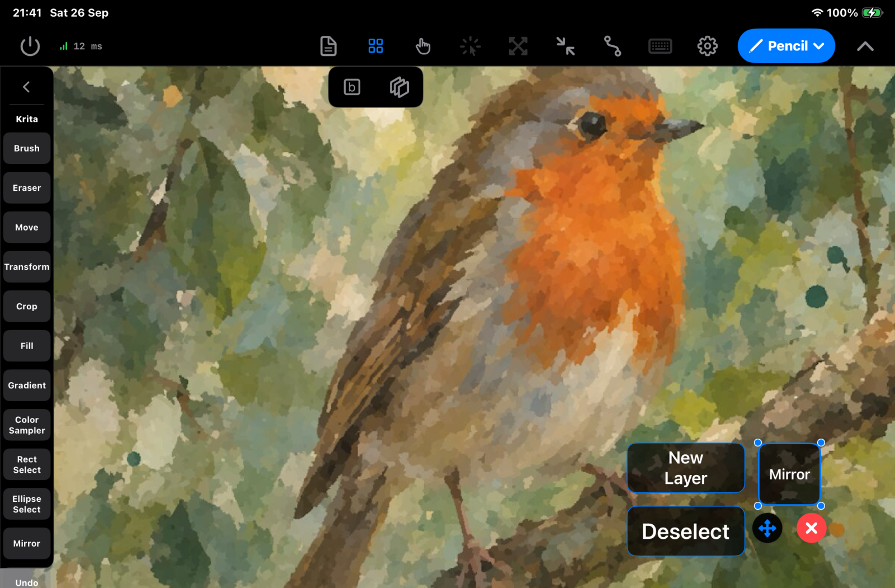Screen dimensions: 895x588
Task: Select the touch pointer hand icon
Action: tap(423, 46)
